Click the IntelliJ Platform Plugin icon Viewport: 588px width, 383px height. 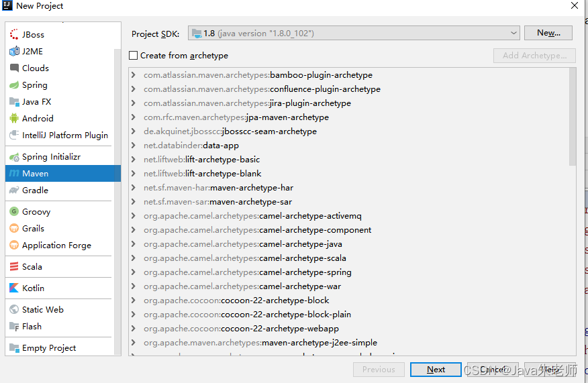click(14, 135)
